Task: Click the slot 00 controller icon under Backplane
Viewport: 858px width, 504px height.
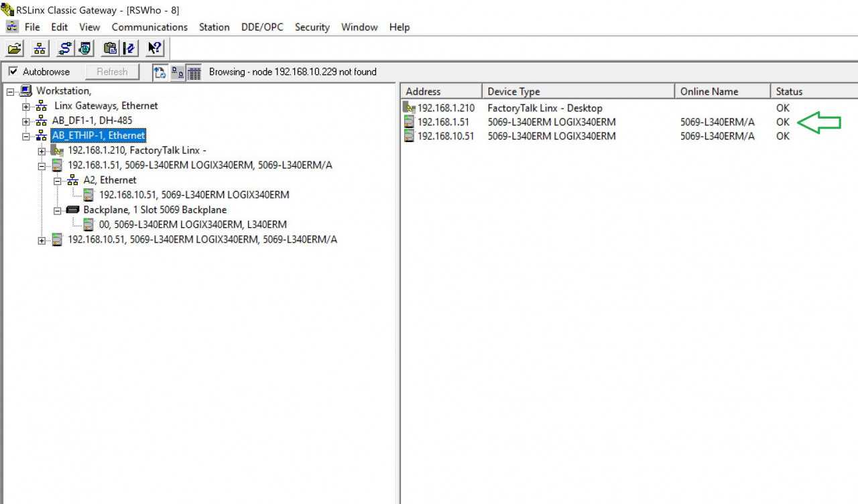Action: (x=89, y=225)
